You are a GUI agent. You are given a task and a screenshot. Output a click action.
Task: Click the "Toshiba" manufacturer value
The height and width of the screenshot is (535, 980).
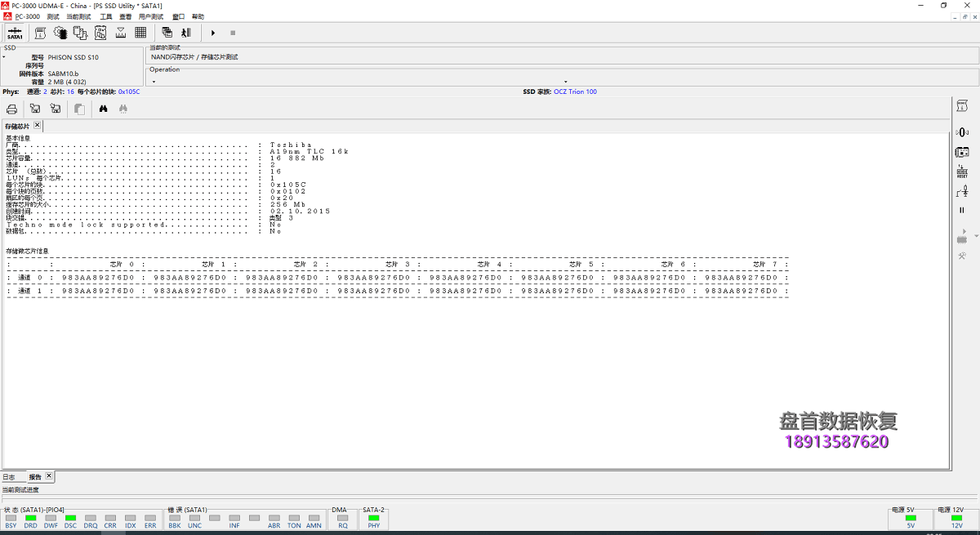coord(291,145)
